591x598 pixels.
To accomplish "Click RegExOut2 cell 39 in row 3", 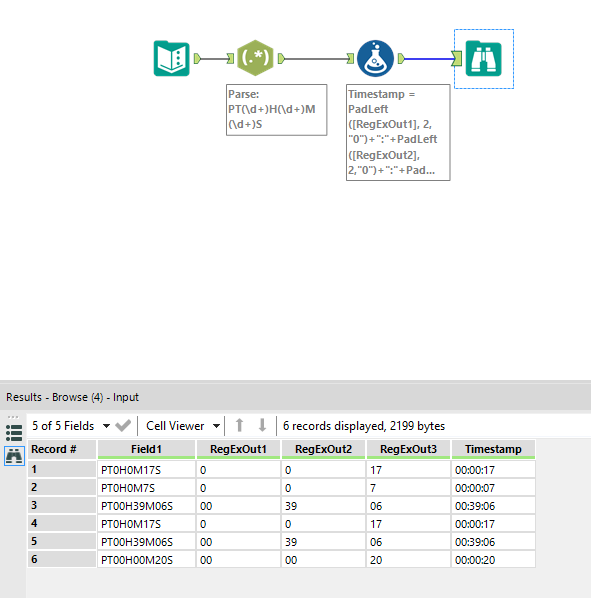I will [x=323, y=506].
